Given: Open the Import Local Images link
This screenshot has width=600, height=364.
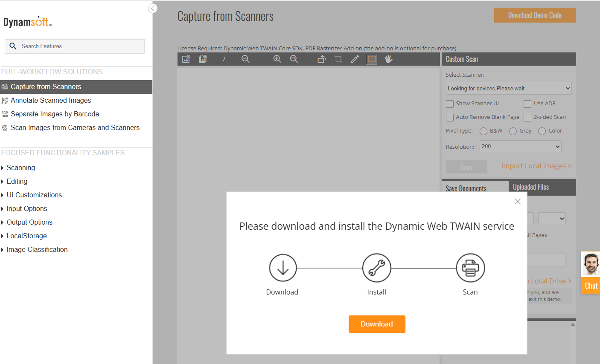Looking at the screenshot, I should point(536,166).
